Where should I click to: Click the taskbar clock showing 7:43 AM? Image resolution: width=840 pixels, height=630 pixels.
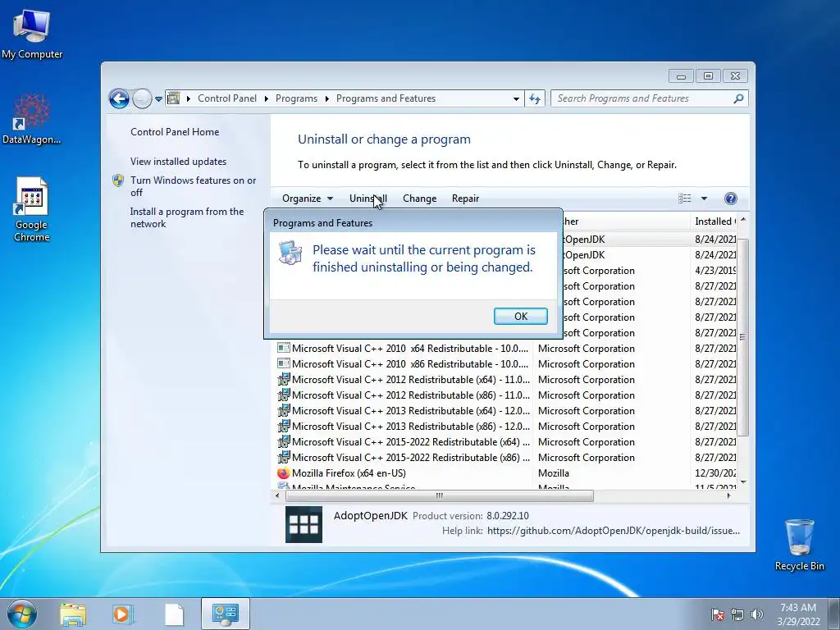[x=798, y=614]
